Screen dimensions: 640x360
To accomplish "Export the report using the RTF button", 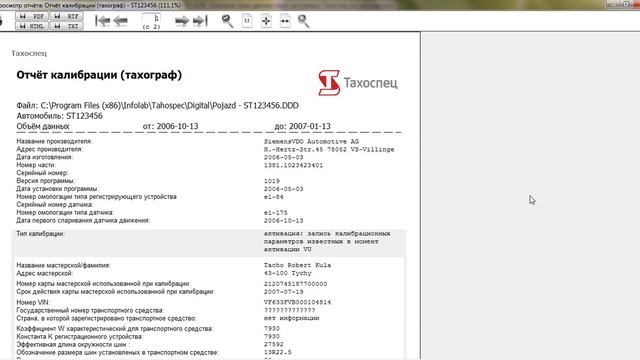I will pyautogui.click(x=67, y=16).
